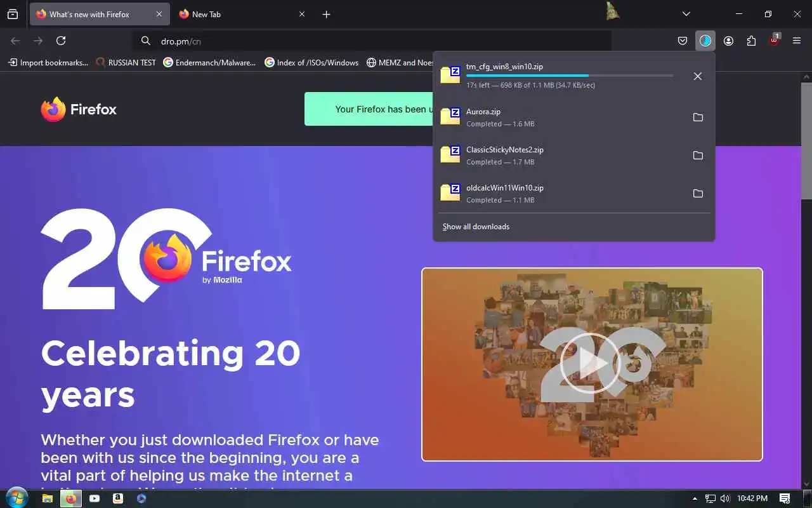Open the Firefox View button
This screenshot has width=812, height=508.
tap(13, 14)
